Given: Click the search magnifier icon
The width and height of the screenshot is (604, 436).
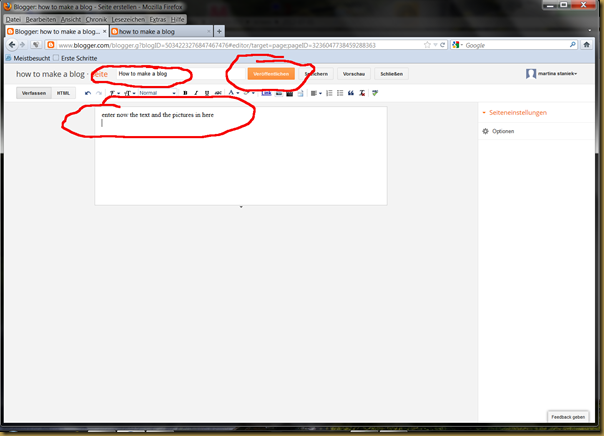Looking at the screenshot, I should click(573, 45).
